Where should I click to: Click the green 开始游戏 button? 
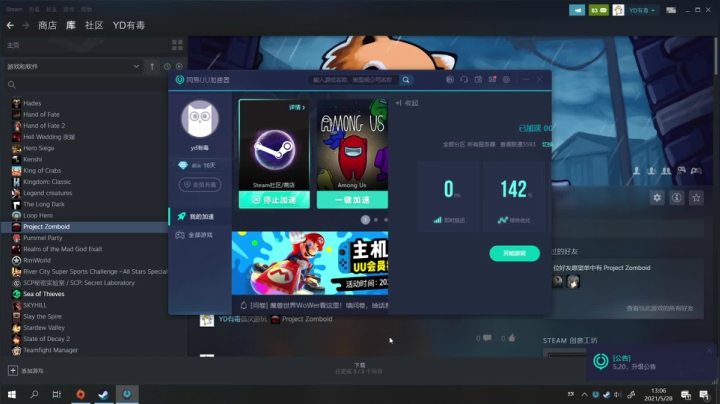click(x=514, y=253)
